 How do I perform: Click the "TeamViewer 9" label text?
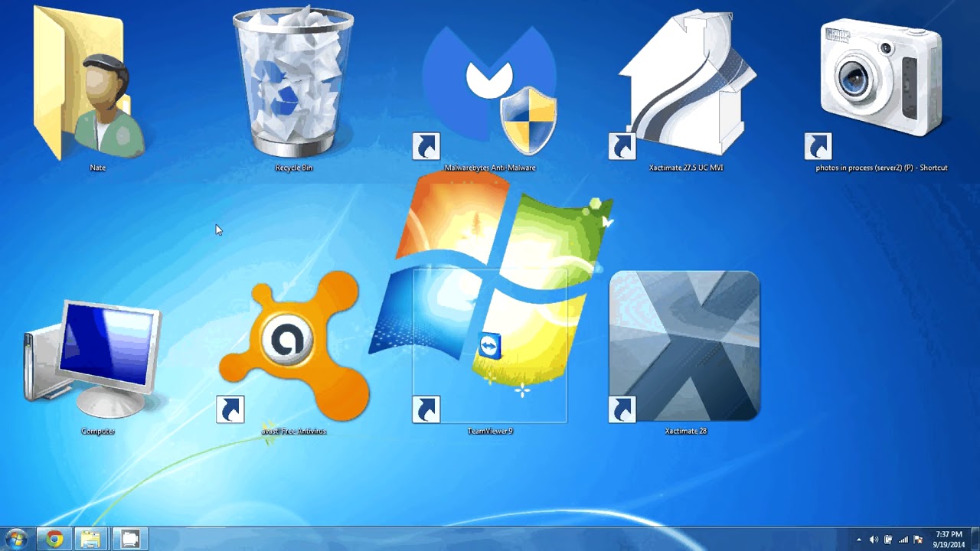click(x=490, y=431)
